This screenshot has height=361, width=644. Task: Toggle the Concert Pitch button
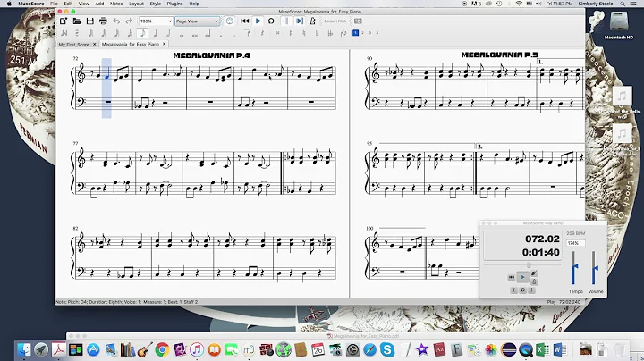point(335,21)
